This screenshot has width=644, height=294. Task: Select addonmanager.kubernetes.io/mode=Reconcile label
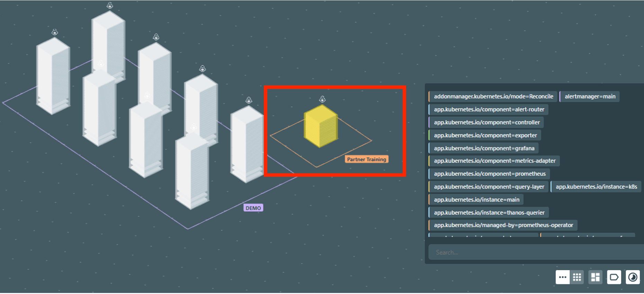[493, 97]
